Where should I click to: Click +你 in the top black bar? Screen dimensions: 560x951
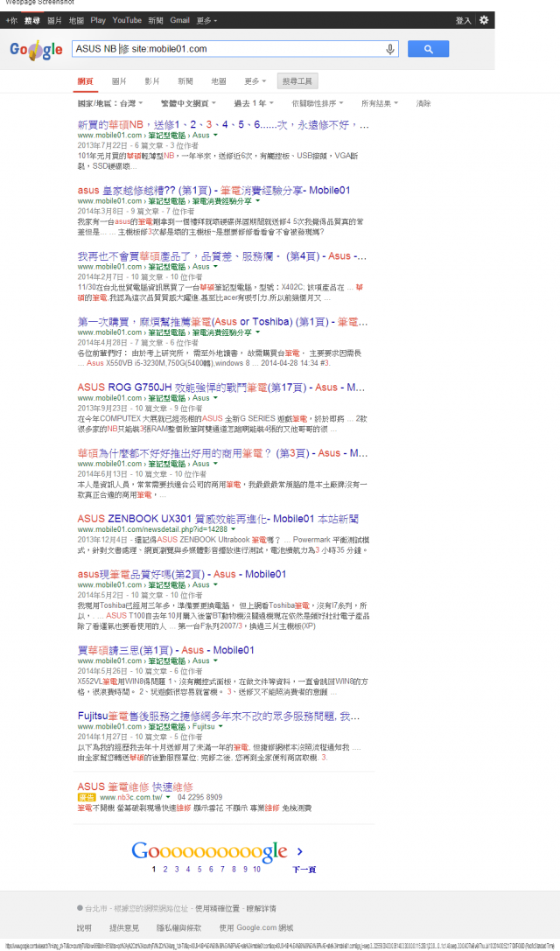(x=11, y=20)
